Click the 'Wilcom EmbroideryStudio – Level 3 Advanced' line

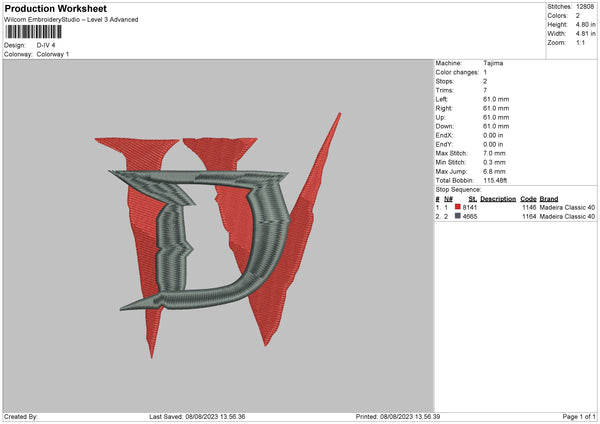pyautogui.click(x=71, y=20)
